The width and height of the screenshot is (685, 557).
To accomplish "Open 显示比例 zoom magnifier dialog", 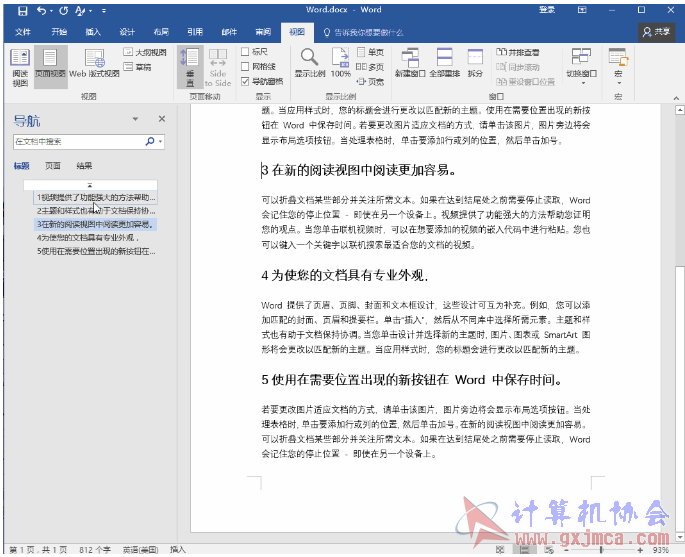I will [310, 62].
